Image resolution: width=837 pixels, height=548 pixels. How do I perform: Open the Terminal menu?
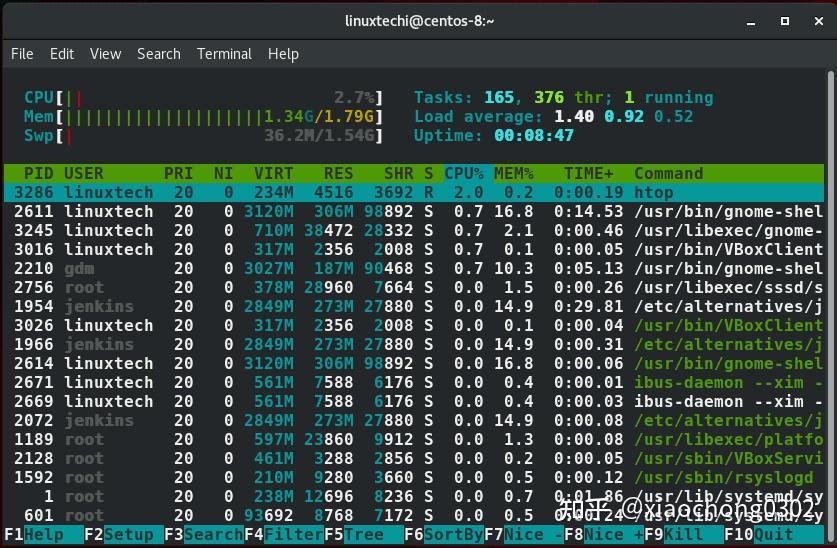pos(224,54)
